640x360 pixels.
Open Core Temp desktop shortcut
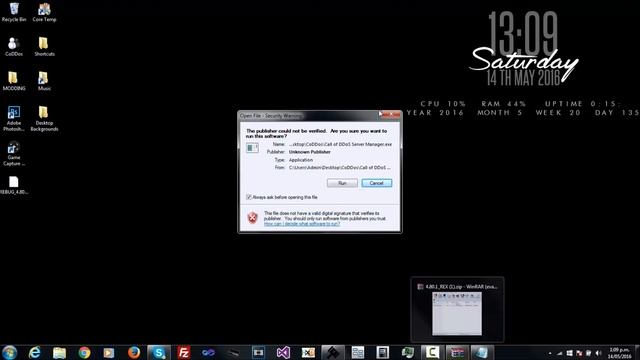pyautogui.click(x=44, y=12)
